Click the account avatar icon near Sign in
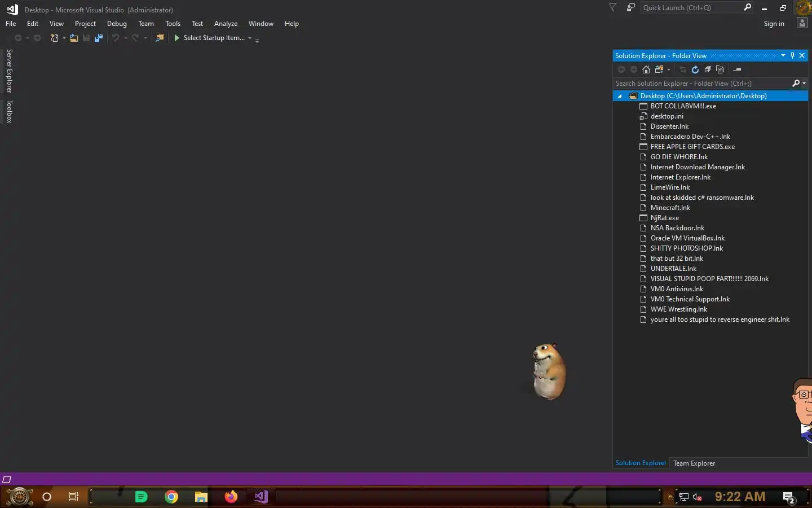The width and height of the screenshot is (812, 508). (802, 23)
